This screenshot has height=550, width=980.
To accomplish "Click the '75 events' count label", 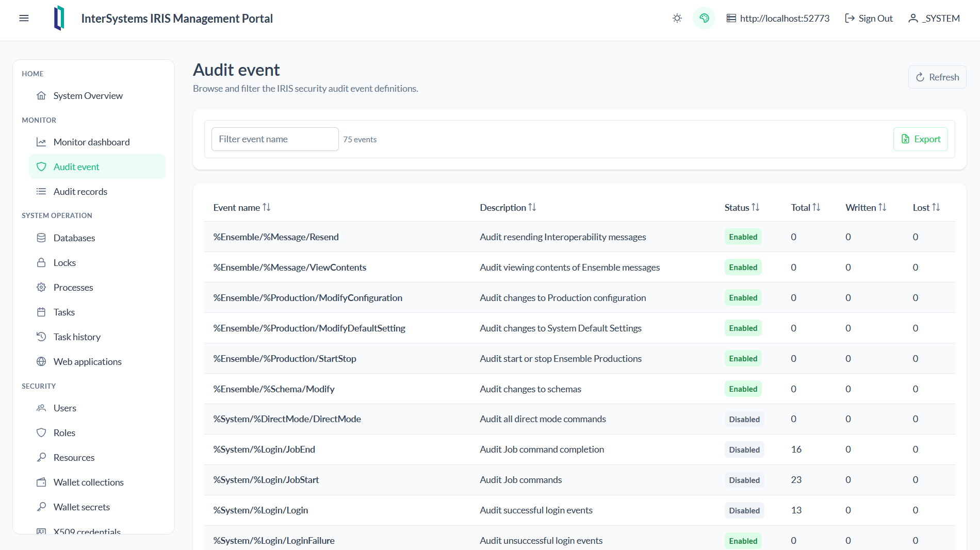I will pos(360,140).
